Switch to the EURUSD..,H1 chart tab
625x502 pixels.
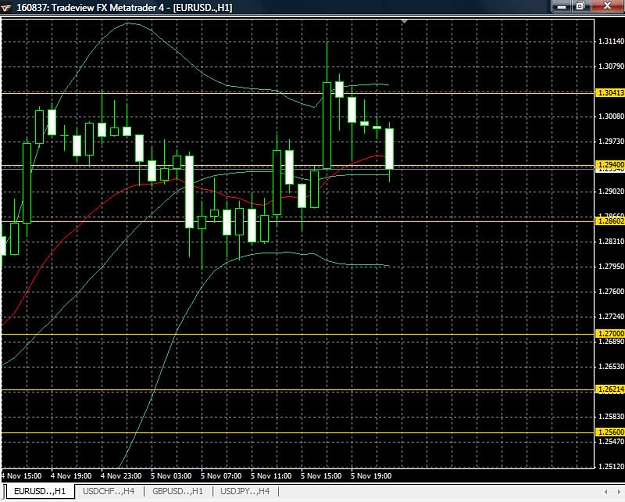click(39, 491)
